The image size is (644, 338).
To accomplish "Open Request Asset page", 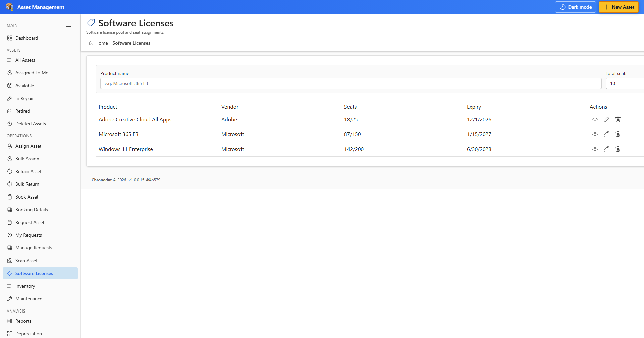I will [x=40, y=222].
